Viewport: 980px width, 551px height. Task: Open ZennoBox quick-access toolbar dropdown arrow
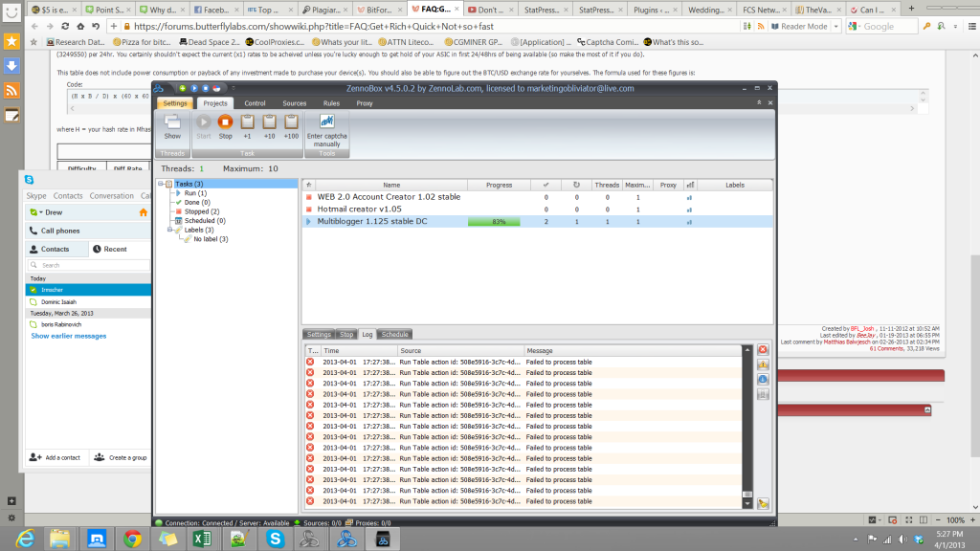[x=234, y=88]
